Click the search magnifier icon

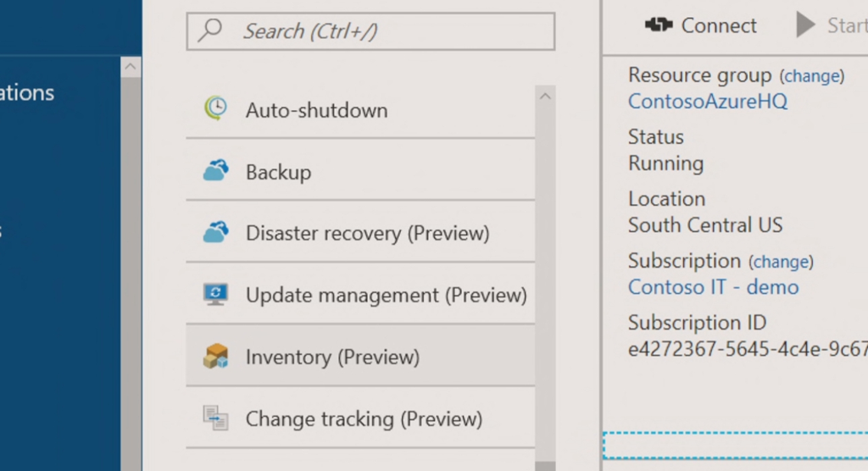209,31
